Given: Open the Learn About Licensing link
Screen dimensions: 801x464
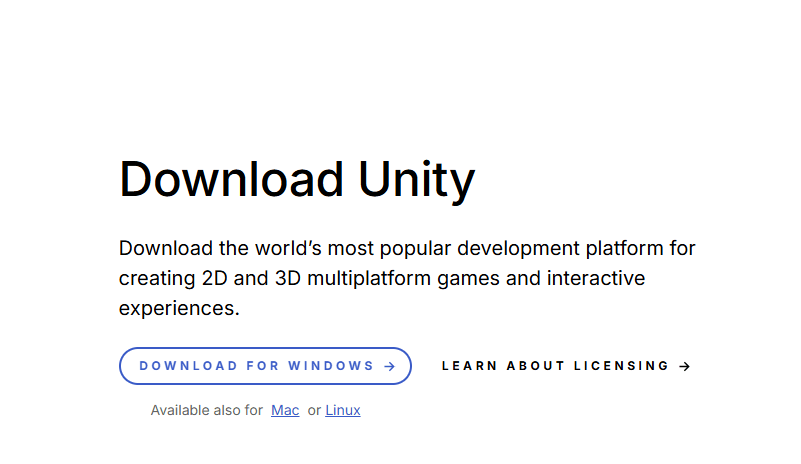Looking at the screenshot, I should (566, 366).
